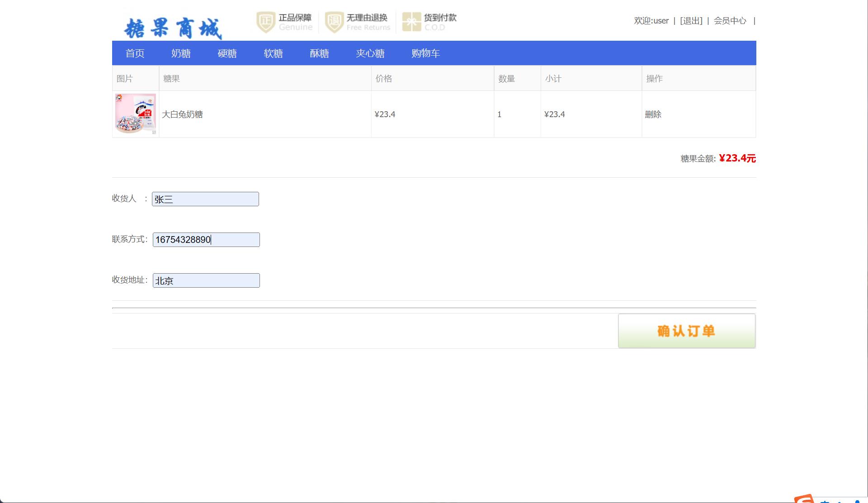Click the 货到付款 C.O.D gift icon
This screenshot has width=868, height=503.
[411, 22]
